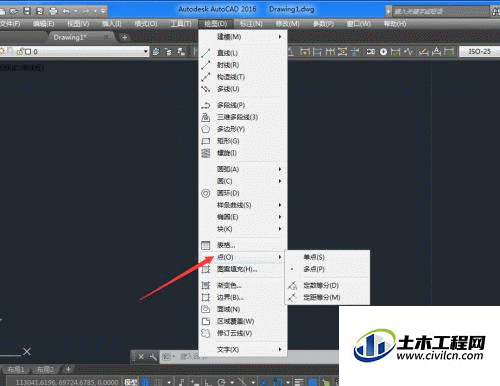Select the Continue dimension icon
This screenshot has height=386, width=500.
pos(330,51)
